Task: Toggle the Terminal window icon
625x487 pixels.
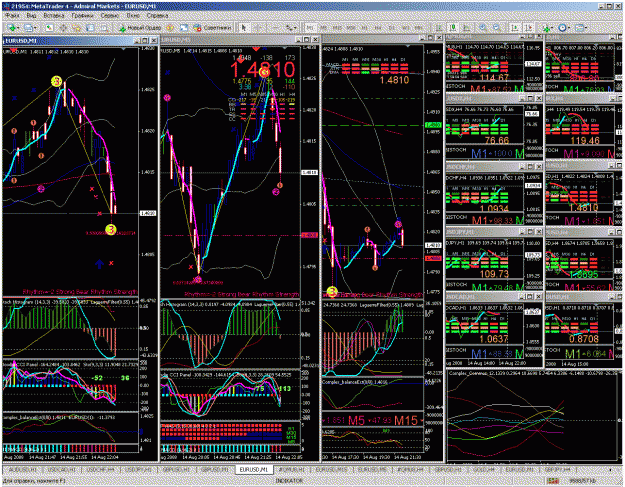Action: [x=90, y=28]
